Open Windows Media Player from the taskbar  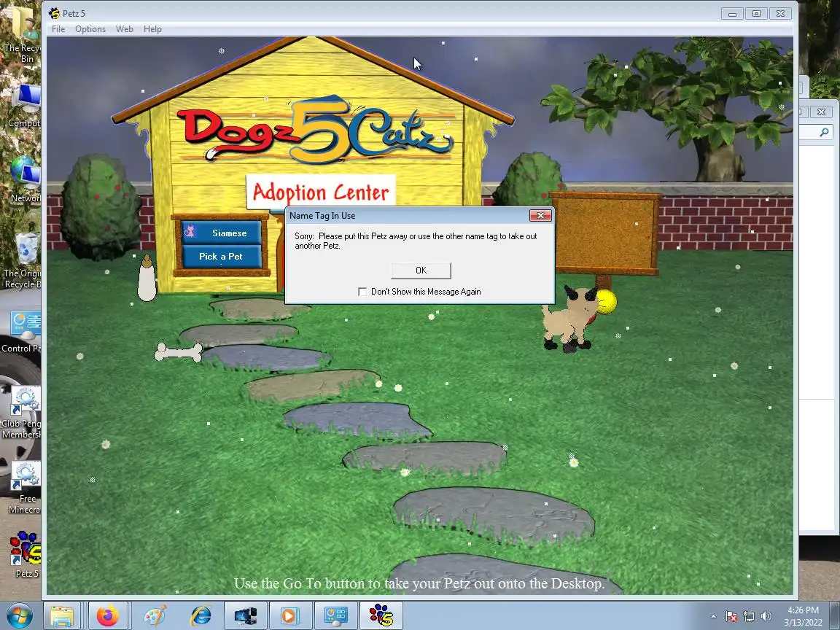tap(289, 616)
